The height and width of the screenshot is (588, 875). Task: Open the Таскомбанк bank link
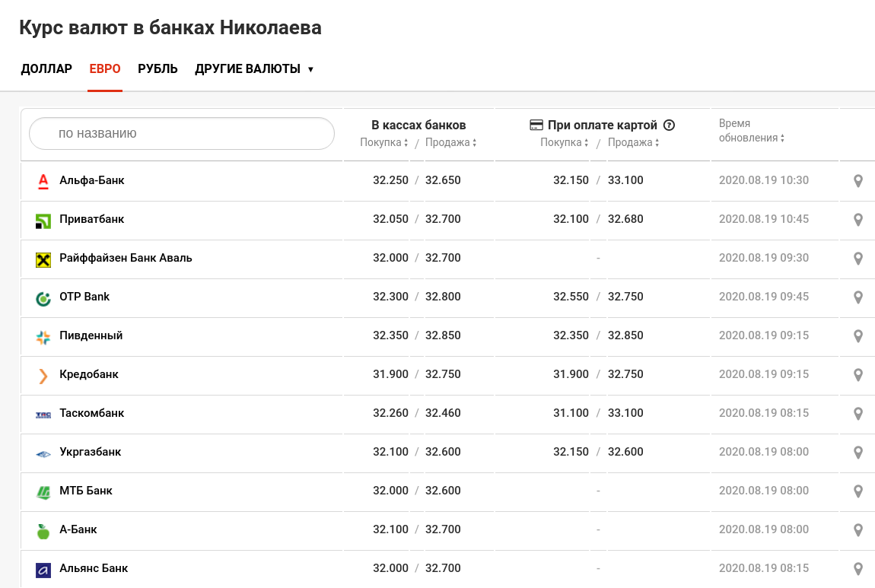tap(91, 413)
